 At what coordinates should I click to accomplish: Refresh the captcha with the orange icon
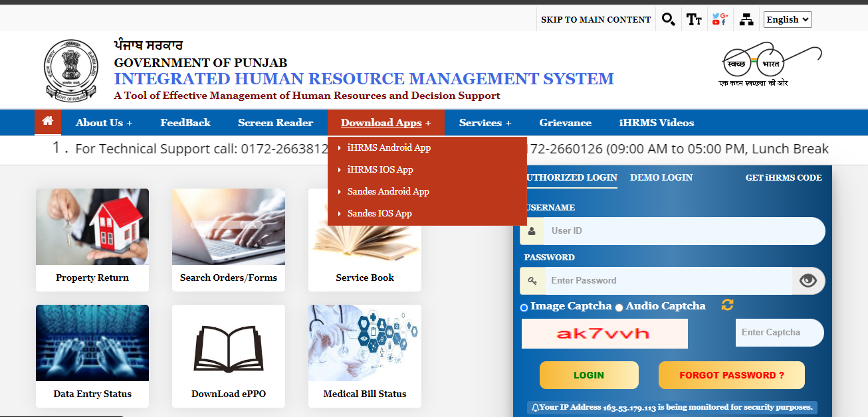pyautogui.click(x=727, y=305)
